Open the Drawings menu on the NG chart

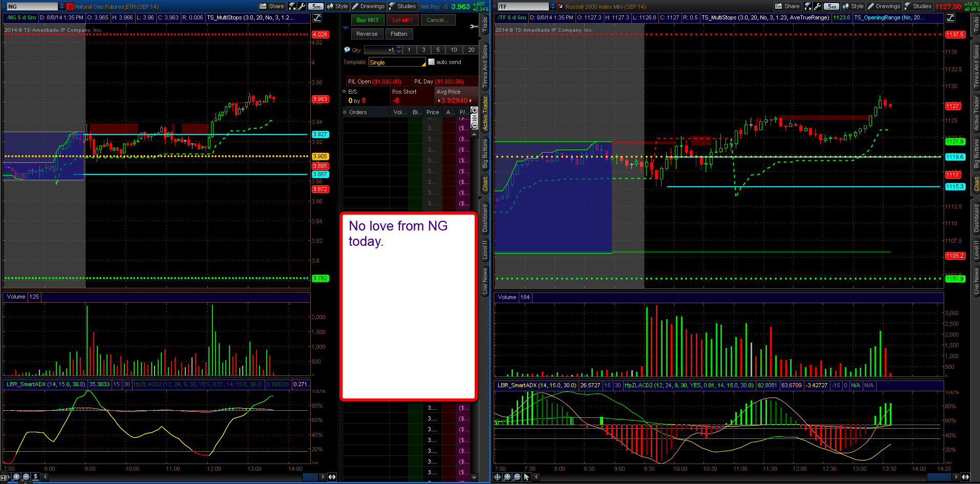coord(369,6)
